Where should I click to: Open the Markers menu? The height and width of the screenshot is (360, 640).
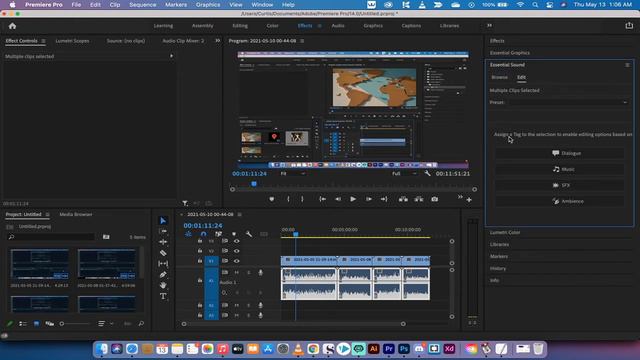[x=176, y=4]
